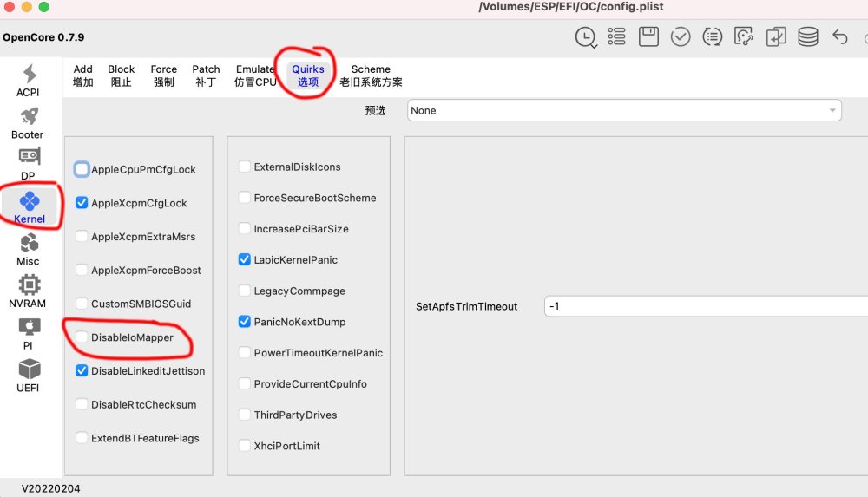Switch to the Scheme tab
Image resolution: width=868 pixels, height=497 pixels.
point(371,75)
